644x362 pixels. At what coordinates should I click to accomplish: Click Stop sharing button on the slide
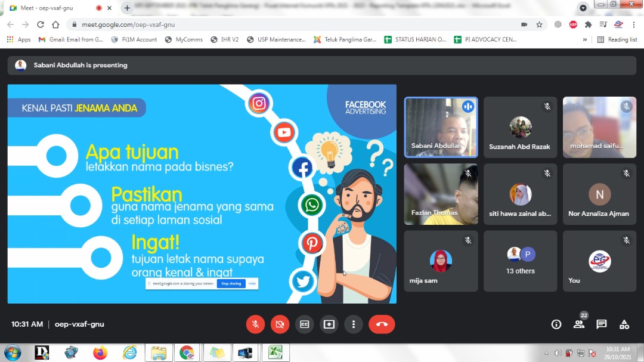click(231, 283)
